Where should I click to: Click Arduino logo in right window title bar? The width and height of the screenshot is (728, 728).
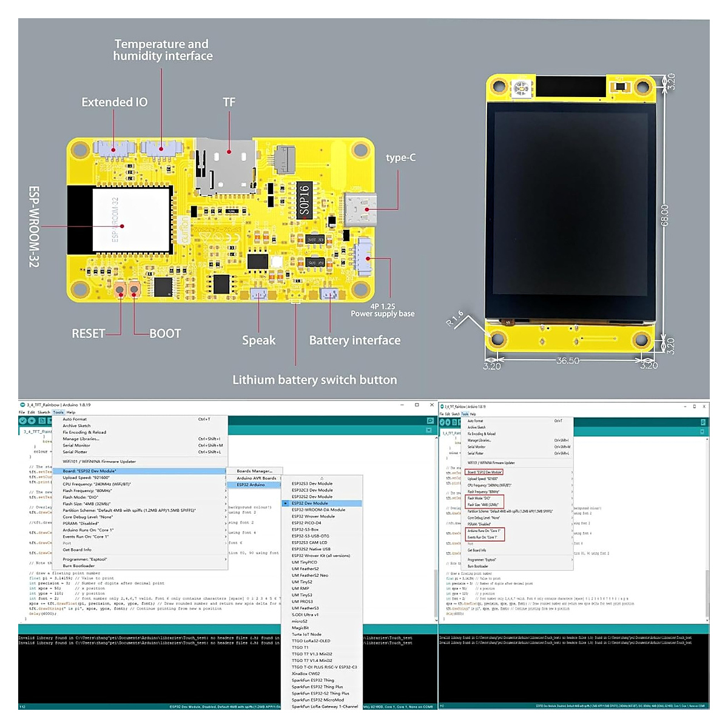(x=442, y=406)
